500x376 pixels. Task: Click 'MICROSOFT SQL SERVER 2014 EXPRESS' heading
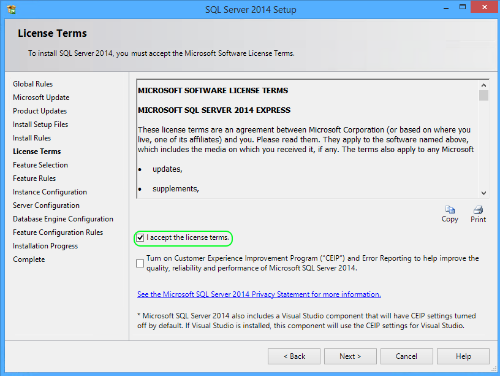coord(214,110)
